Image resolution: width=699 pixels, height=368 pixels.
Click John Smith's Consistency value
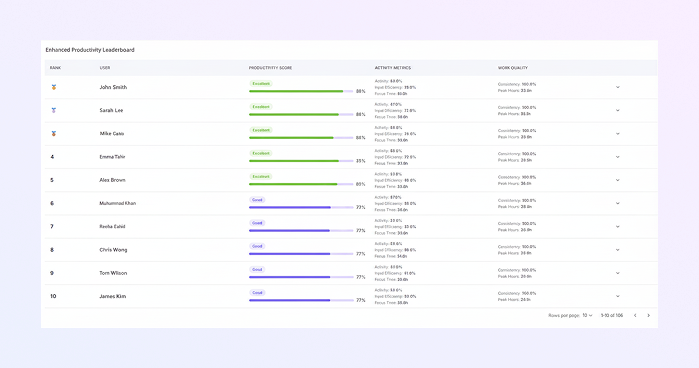529,84
